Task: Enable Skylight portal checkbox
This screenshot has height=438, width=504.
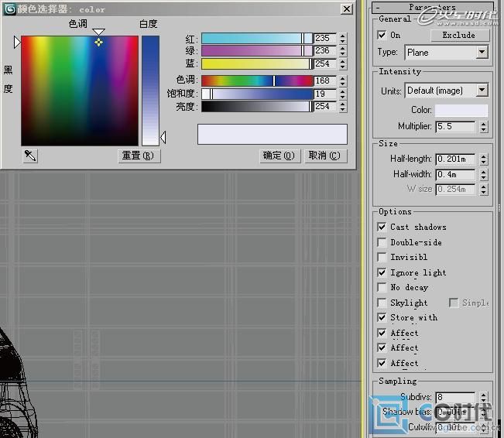Action: coord(382,303)
